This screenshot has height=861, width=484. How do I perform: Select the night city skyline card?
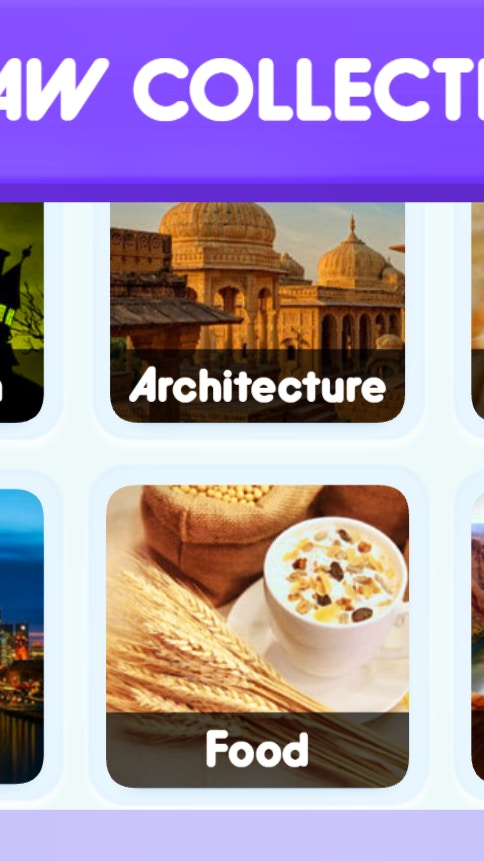pos(21,636)
